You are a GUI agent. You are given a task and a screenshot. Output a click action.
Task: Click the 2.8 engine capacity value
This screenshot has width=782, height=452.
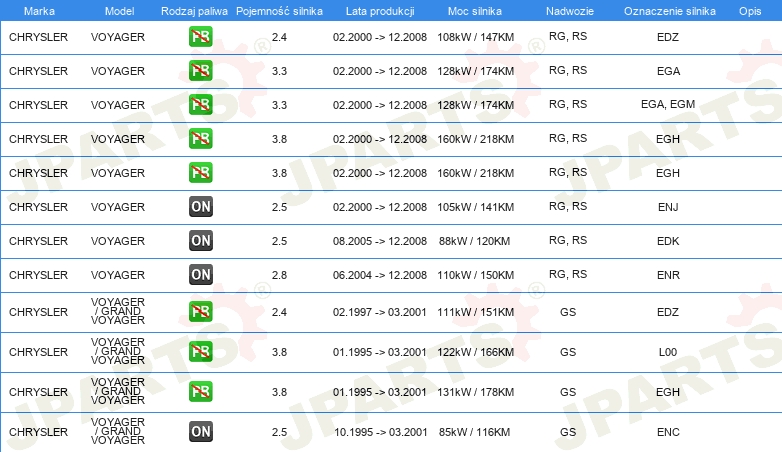click(x=279, y=275)
